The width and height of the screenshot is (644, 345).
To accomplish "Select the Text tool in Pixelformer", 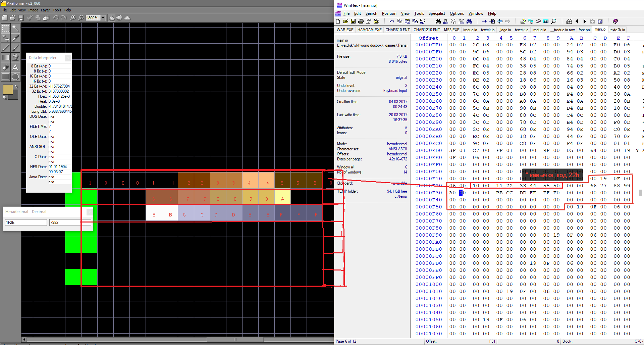I will pyautogui.click(x=15, y=67).
